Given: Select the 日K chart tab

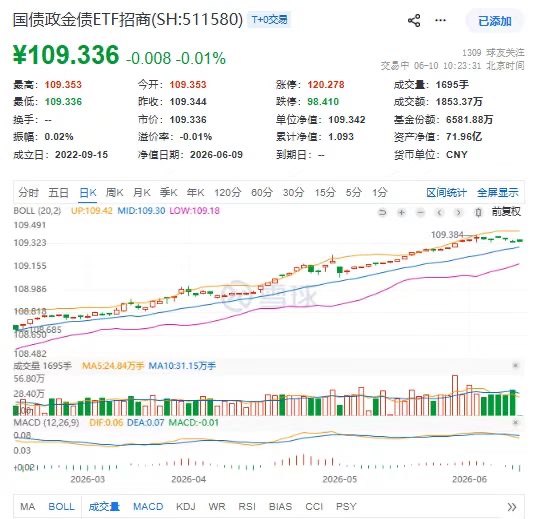Looking at the screenshot, I should point(88,193).
